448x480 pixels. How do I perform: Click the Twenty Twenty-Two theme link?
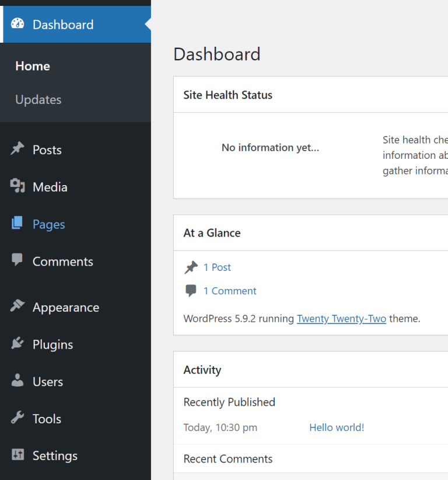pyautogui.click(x=341, y=318)
